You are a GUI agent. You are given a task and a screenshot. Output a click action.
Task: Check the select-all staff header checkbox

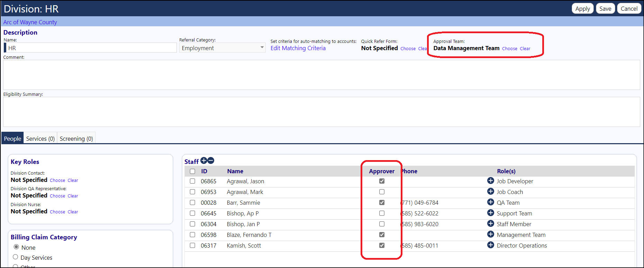(x=192, y=171)
